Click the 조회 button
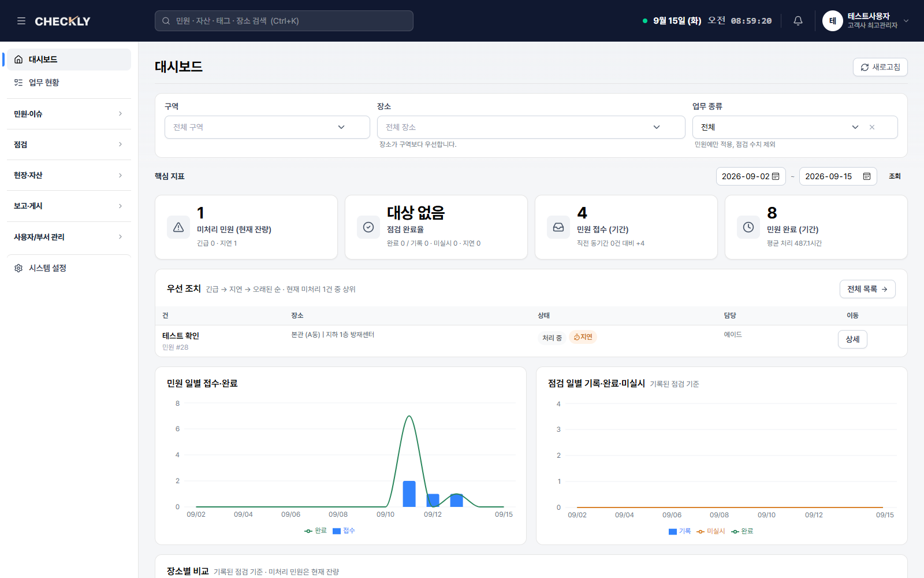Image resolution: width=924 pixels, height=578 pixels. 895,176
